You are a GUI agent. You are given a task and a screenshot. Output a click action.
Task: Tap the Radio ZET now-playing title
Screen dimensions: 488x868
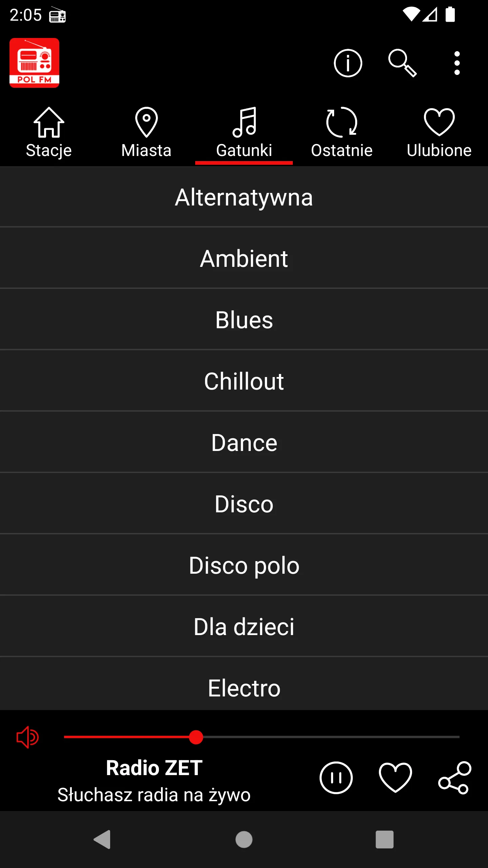pos(154,768)
